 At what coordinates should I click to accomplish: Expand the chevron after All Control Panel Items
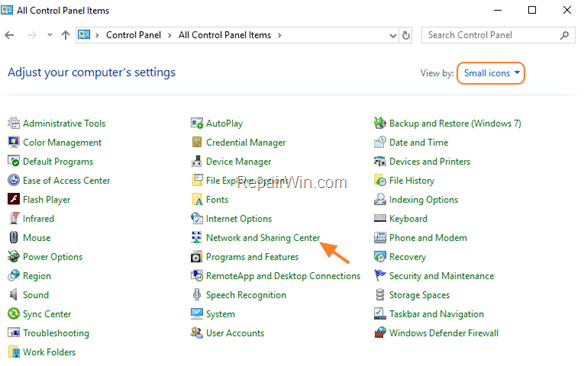[x=279, y=35]
